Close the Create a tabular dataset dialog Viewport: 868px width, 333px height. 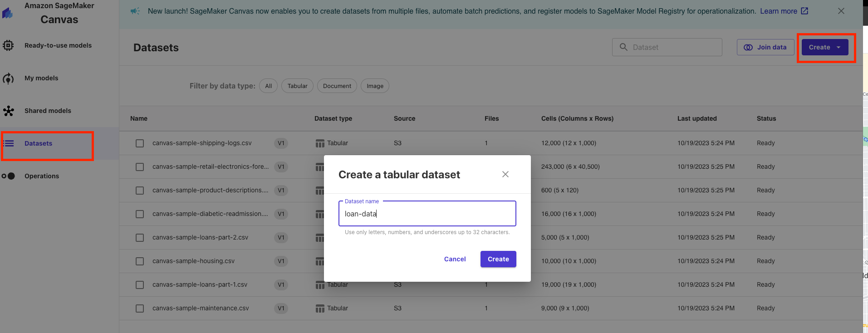505,175
